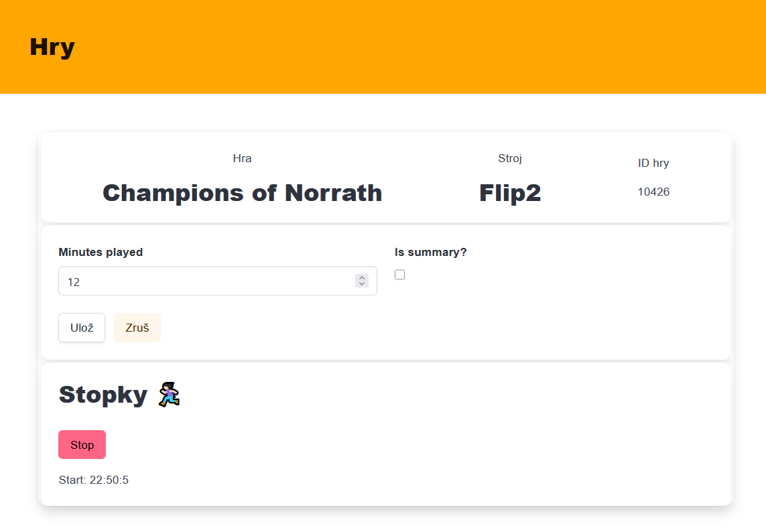Click the Hra column label
The image size is (766, 532).
242,158
